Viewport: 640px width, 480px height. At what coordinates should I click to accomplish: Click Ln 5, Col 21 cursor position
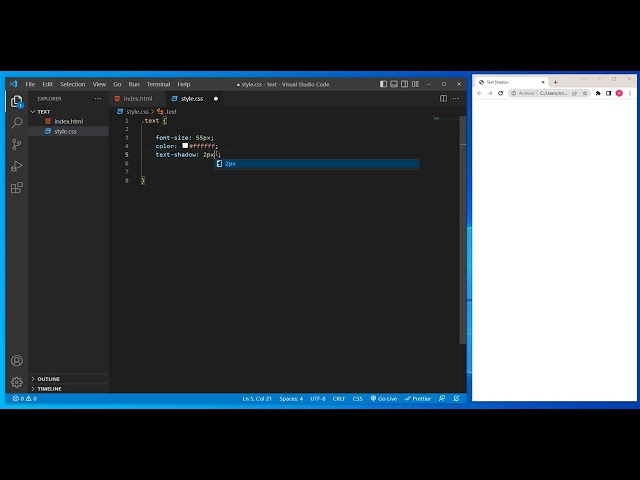pyautogui.click(x=257, y=398)
